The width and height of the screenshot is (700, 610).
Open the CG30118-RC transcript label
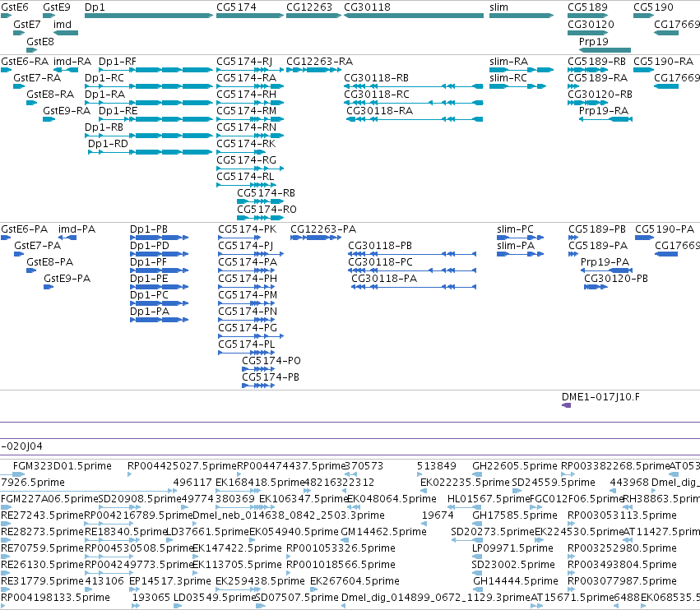377,95
